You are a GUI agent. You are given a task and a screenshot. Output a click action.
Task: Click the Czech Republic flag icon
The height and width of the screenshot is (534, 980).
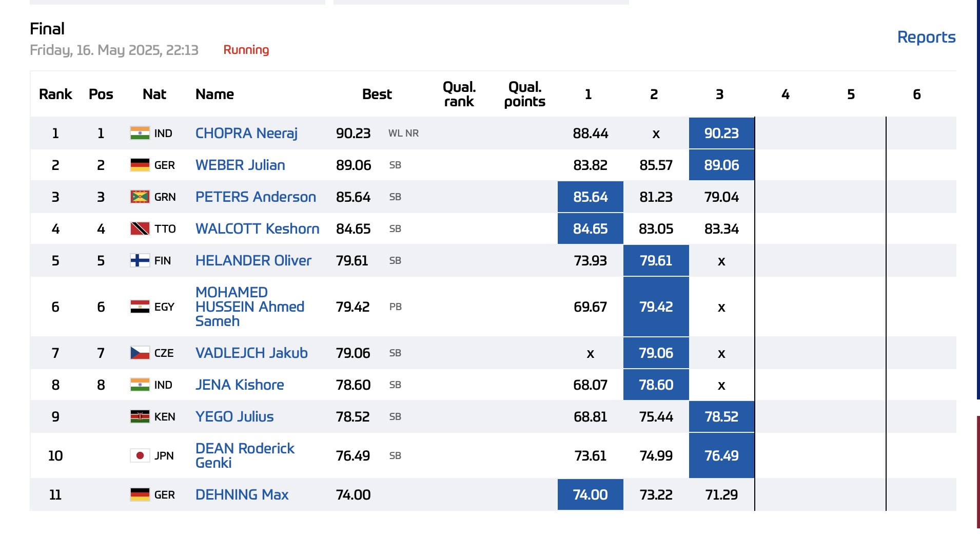140,353
